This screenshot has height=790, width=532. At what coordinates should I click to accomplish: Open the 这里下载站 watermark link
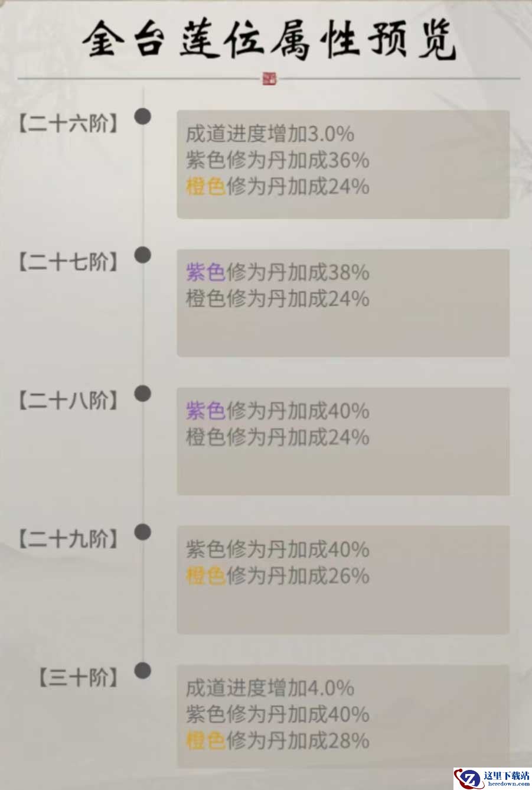(505, 778)
